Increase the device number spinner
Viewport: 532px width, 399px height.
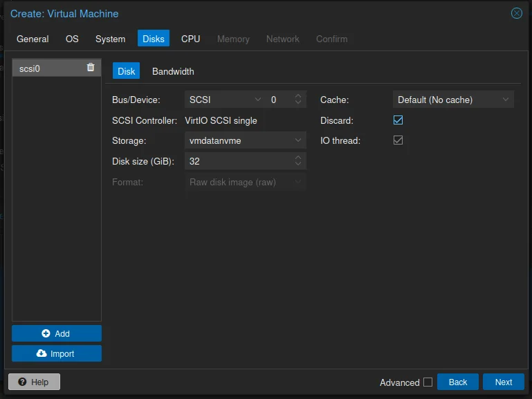(x=298, y=96)
